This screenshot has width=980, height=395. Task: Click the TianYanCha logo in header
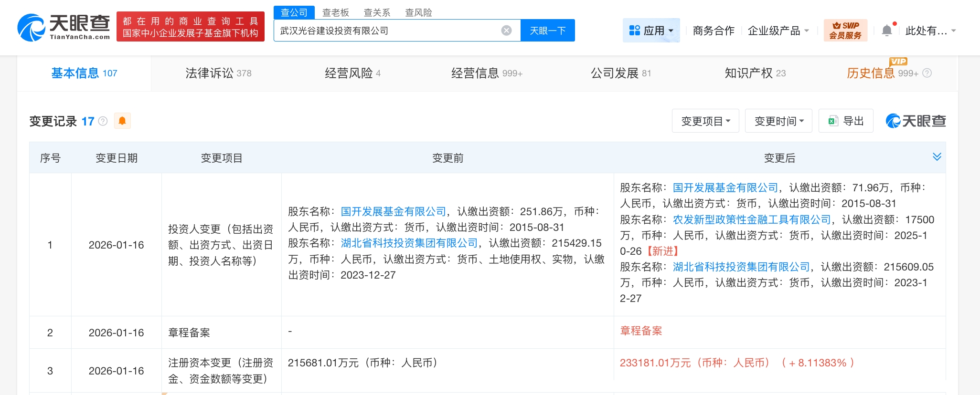click(64, 27)
